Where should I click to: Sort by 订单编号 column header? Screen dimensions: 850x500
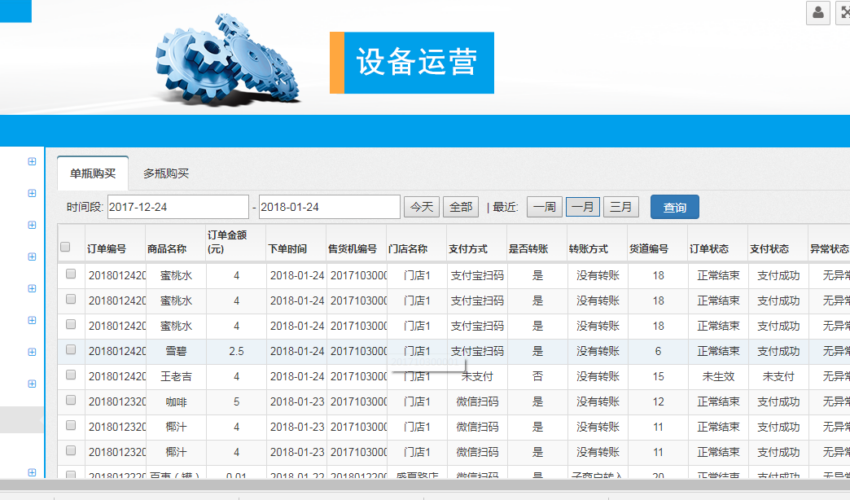coord(107,249)
